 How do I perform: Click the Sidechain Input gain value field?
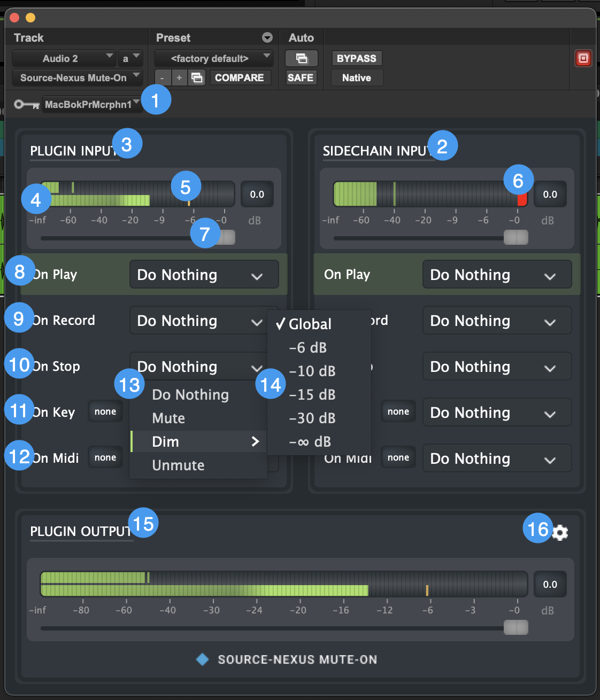(x=550, y=195)
